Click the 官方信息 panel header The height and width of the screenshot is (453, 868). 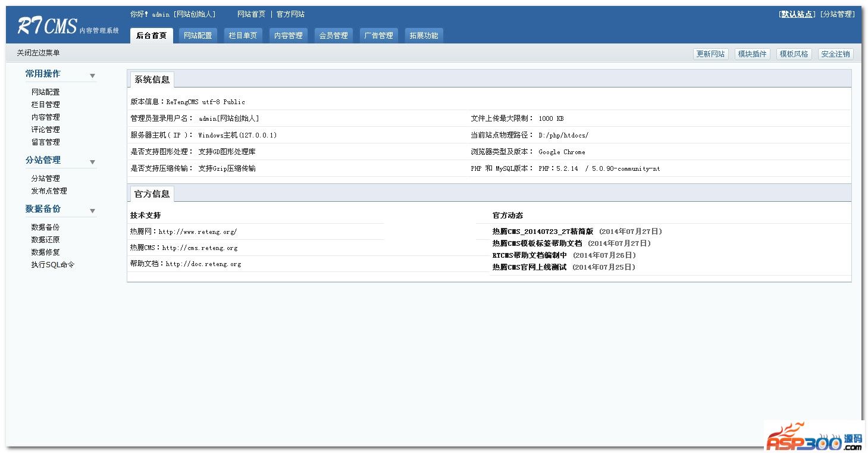152,194
